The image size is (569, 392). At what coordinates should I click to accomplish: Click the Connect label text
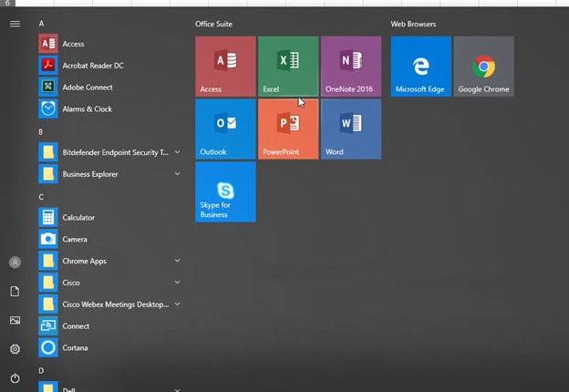76,326
